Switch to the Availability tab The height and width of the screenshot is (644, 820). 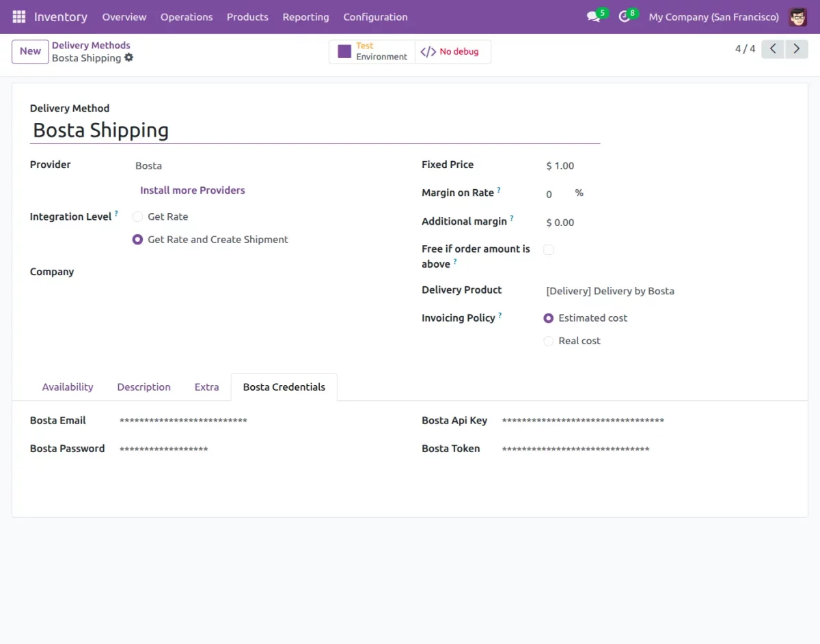(68, 387)
